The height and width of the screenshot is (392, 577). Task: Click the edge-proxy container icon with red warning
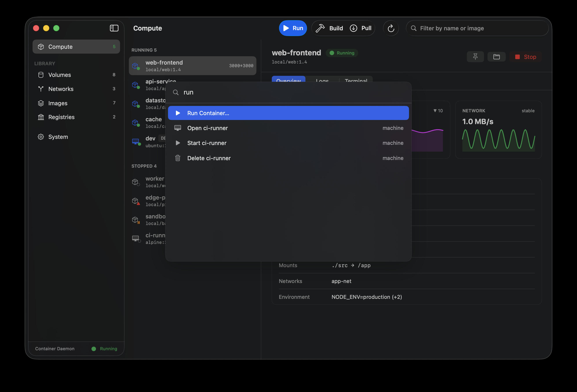point(136,201)
